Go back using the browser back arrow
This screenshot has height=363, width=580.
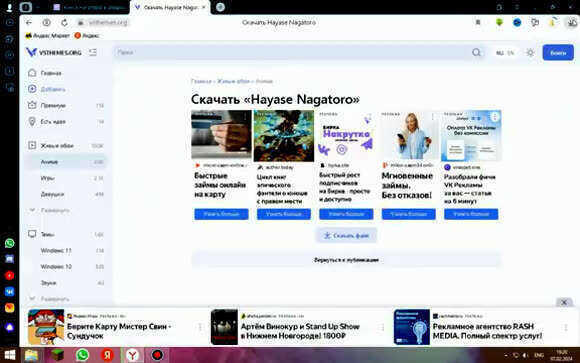tap(29, 23)
